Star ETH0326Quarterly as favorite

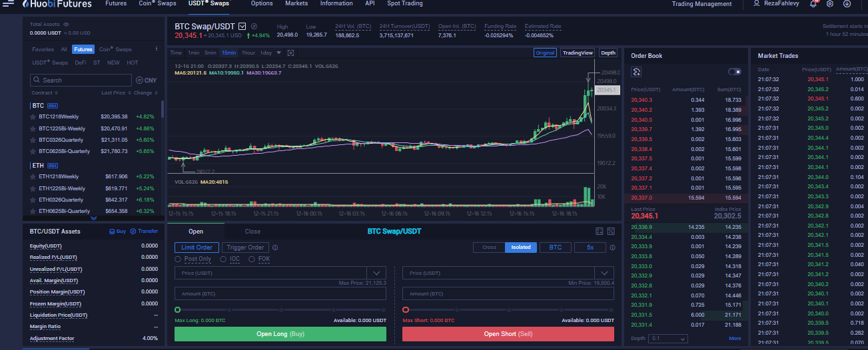[x=33, y=200]
